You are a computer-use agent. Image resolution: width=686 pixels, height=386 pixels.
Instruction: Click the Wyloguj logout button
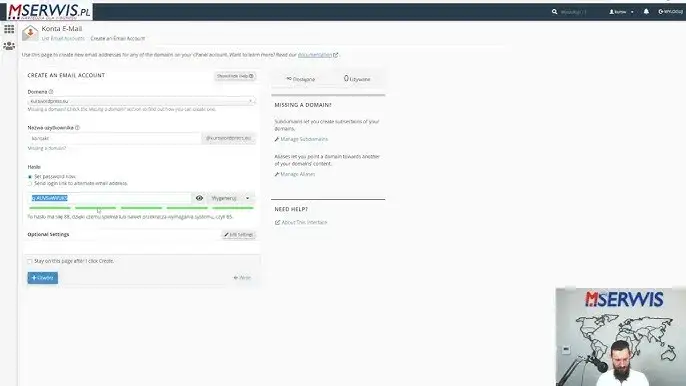pyautogui.click(x=670, y=12)
